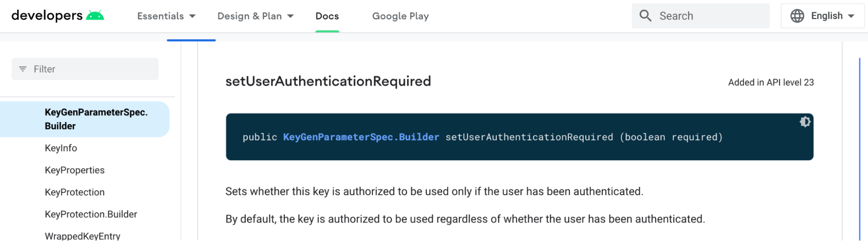The height and width of the screenshot is (241, 868).
Task: Switch to the Docs tab
Action: pos(327,16)
